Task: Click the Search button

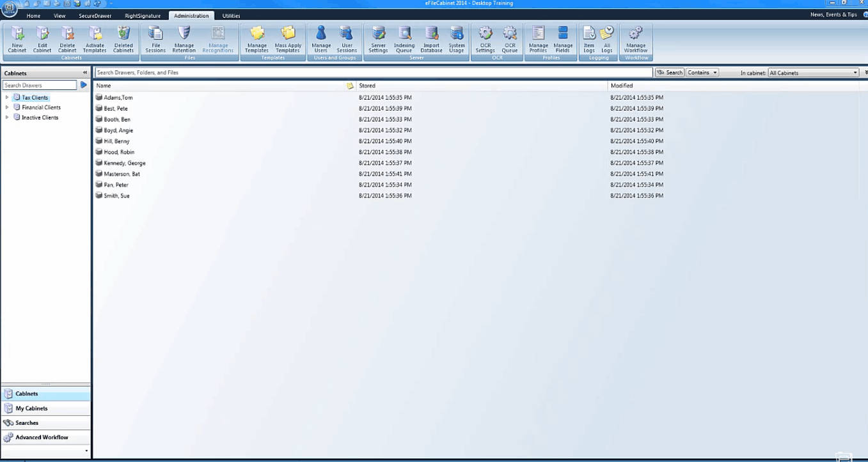Action: [x=670, y=73]
